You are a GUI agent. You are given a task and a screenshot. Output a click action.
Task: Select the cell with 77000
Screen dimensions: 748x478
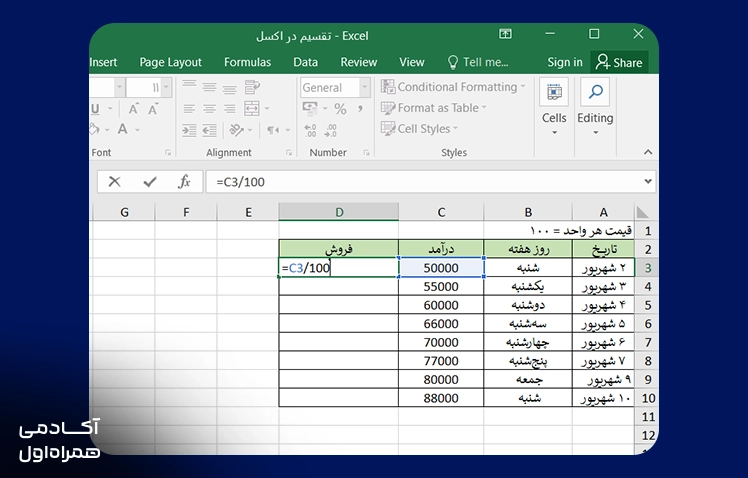[441, 361]
